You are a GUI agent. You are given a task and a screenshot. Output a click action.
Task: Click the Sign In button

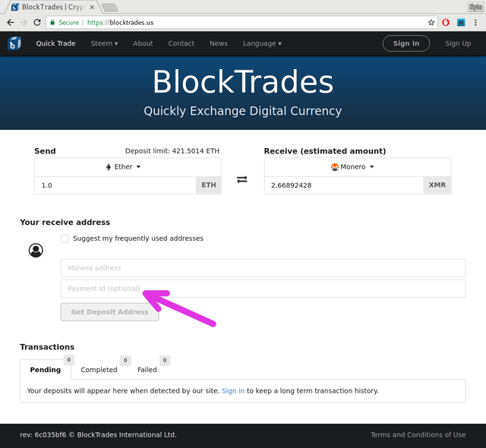click(406, 43)
